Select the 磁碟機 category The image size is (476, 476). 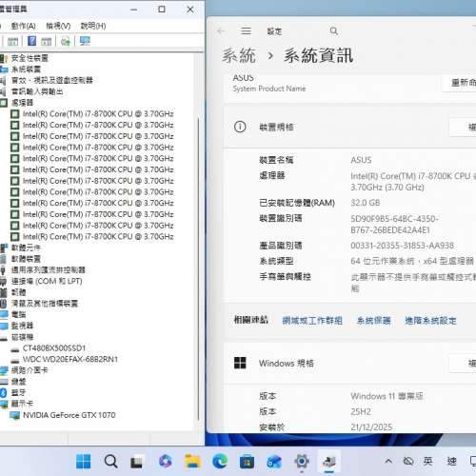coord(22,337)
